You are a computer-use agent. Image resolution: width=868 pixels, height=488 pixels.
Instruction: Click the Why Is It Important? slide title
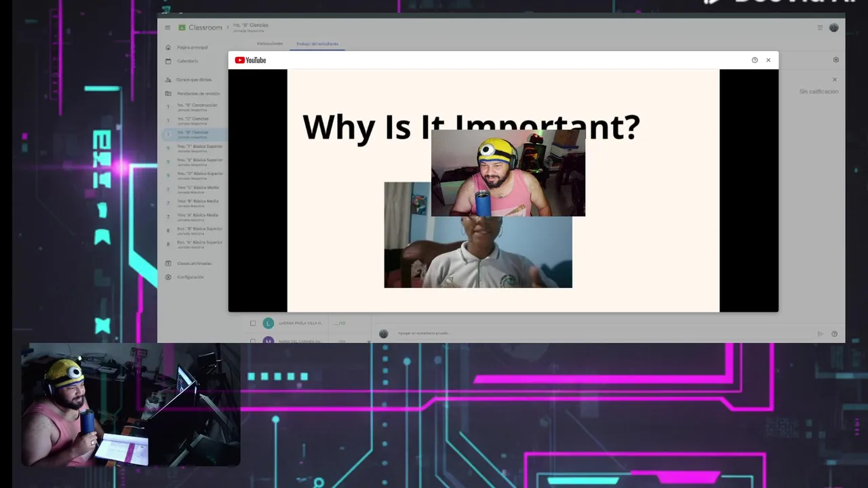(x=471, y=127)
